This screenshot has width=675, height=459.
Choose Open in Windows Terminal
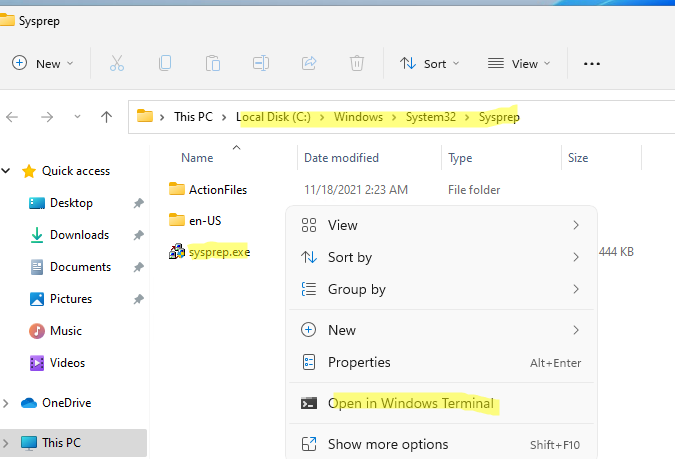[441, 403]
